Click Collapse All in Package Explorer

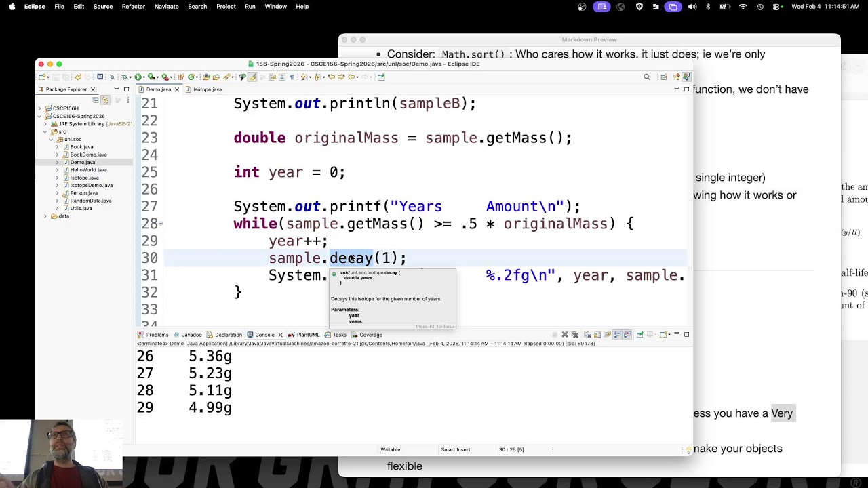pos(96,100)
